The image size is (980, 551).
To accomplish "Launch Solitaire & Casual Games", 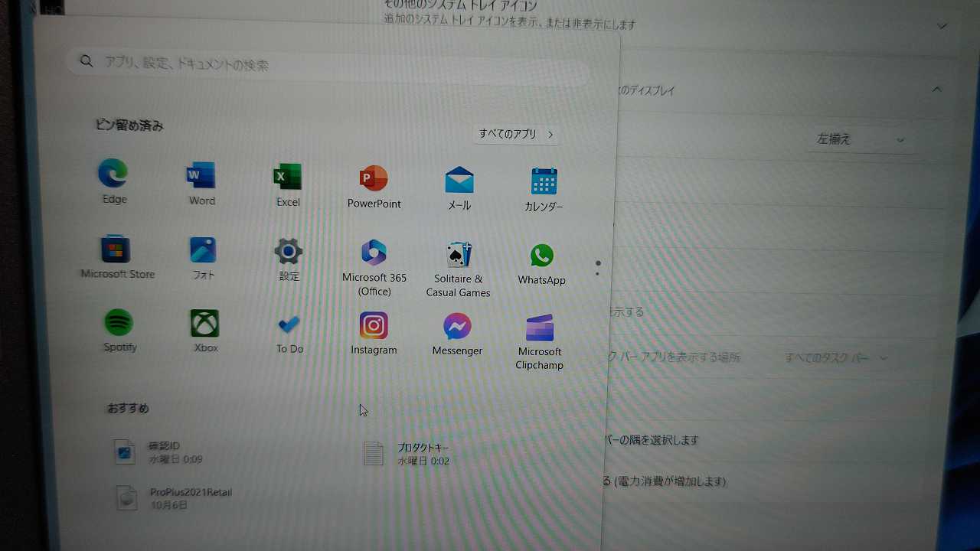I will coord(458,269).
